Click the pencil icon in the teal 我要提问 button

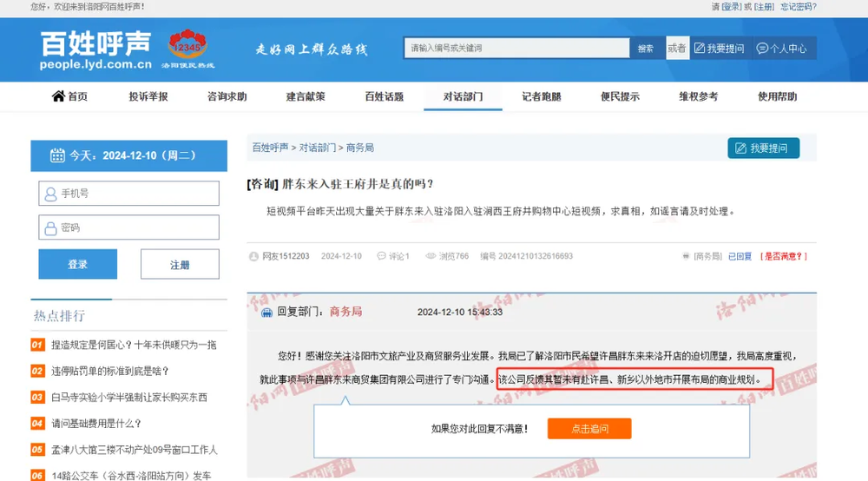pyautogui.click(x=740, y=148)
